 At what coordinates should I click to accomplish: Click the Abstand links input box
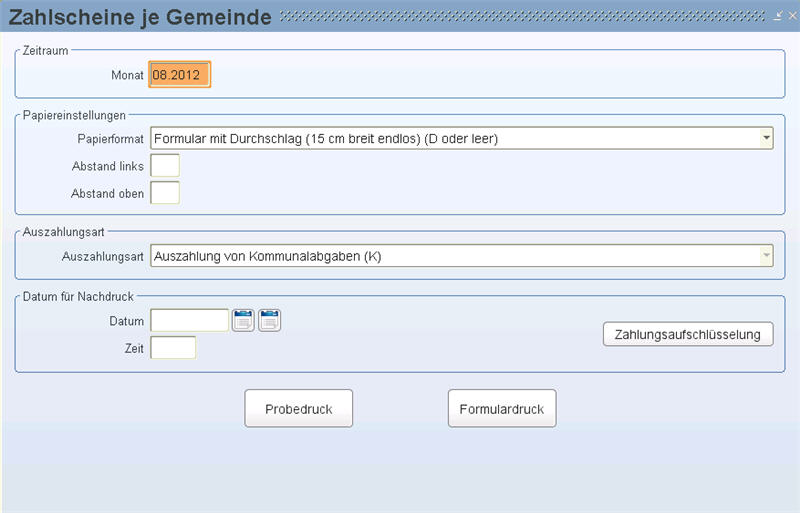165,165
